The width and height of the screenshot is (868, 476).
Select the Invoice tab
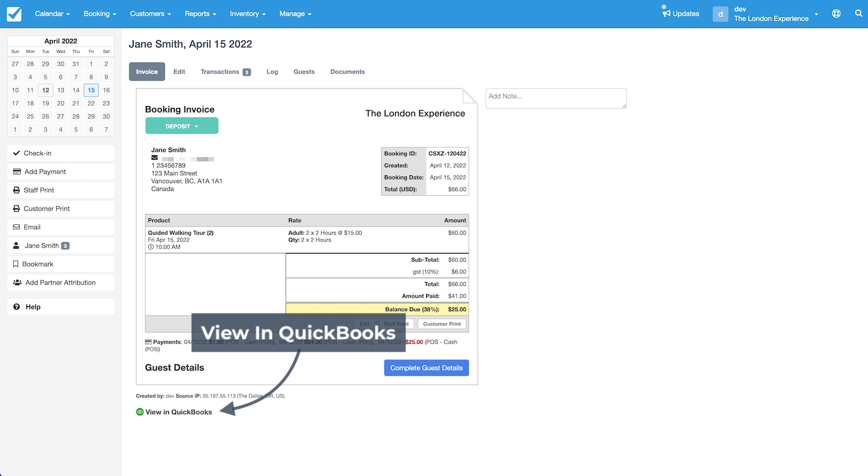[x=147, y=72]
